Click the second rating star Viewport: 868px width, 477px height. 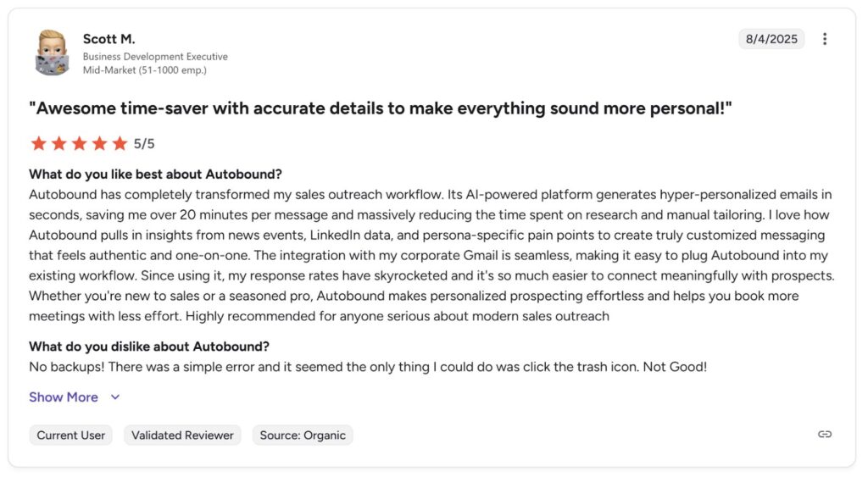coord(58,143)
